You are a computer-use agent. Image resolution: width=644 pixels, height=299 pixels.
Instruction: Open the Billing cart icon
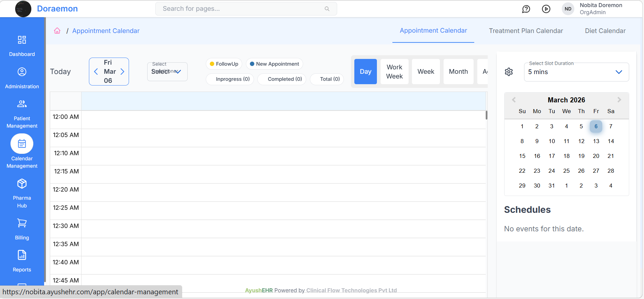pos(22,223)
